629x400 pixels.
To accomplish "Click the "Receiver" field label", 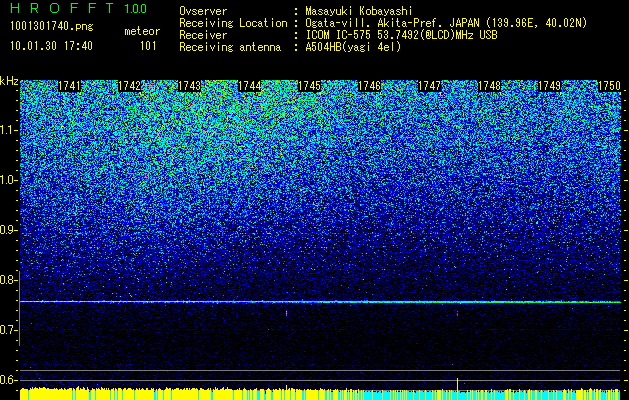I will pyautogui.click(x=203, y=35).
